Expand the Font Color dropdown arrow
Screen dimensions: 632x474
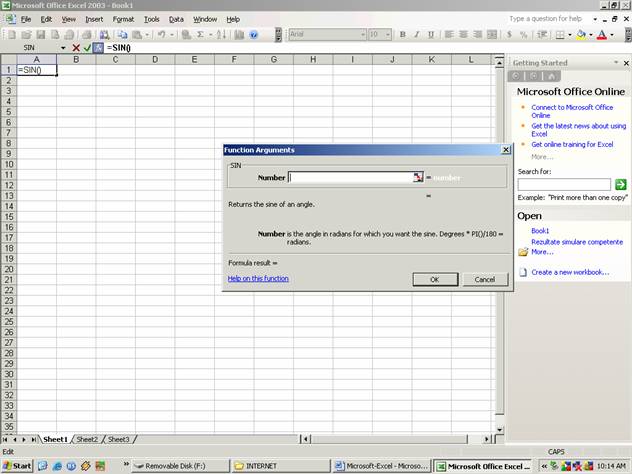pyautogui.click(x=612, y=35)
